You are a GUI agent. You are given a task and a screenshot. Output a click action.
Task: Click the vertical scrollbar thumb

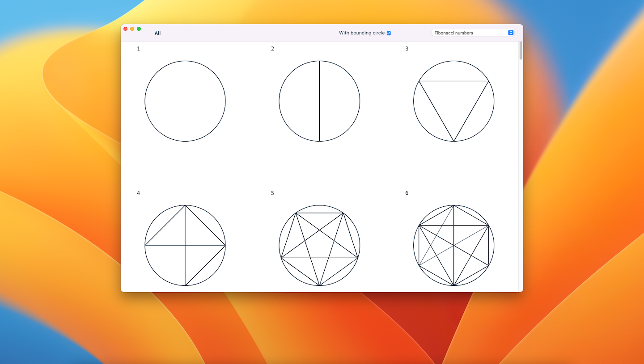[521, 51]
